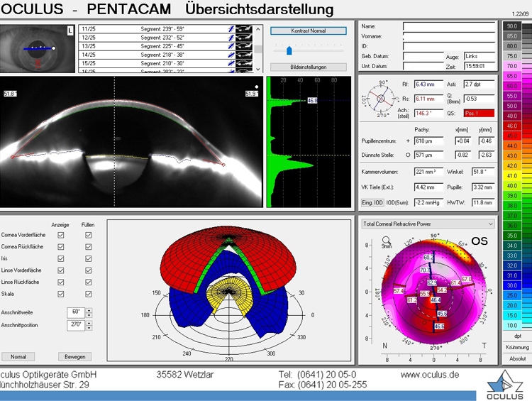Open Scheimpflug thumbnail for segment 232°-52°
The height and width of the screenshot is (401, 532).
point(244,38)
